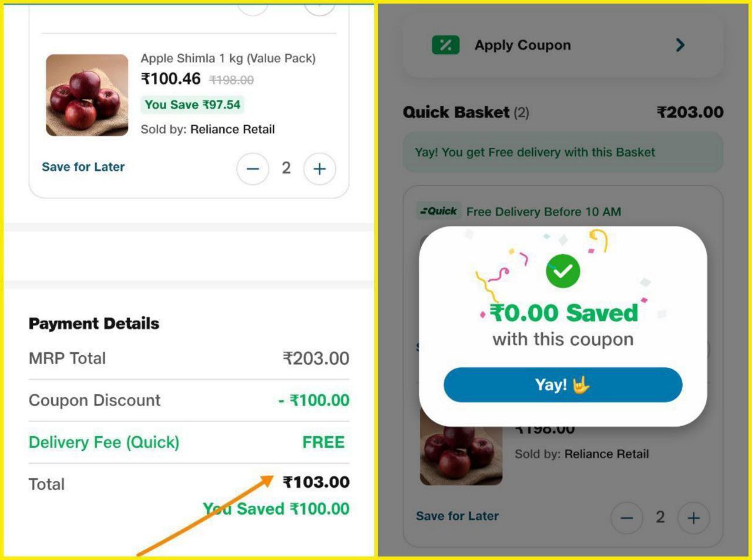Open the Apple Shimla product thumbnail
Screen dimensions: 752x560
coord(87,95)
